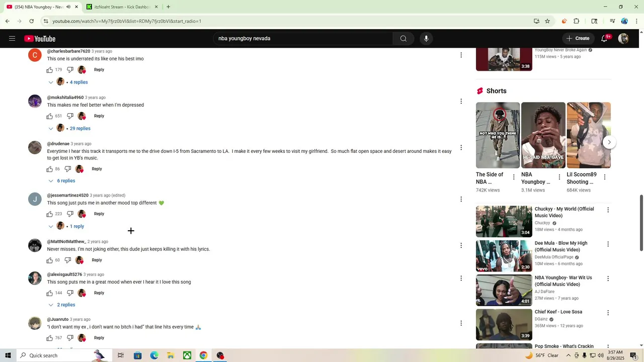Open options menu for @drudenae comment
644x362 pixels.
461,148
